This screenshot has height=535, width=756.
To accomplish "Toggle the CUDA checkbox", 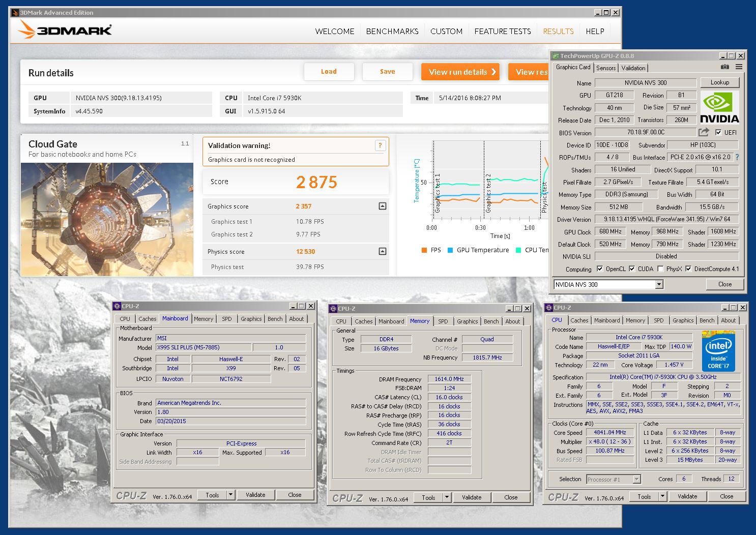I will coord(632,269).
